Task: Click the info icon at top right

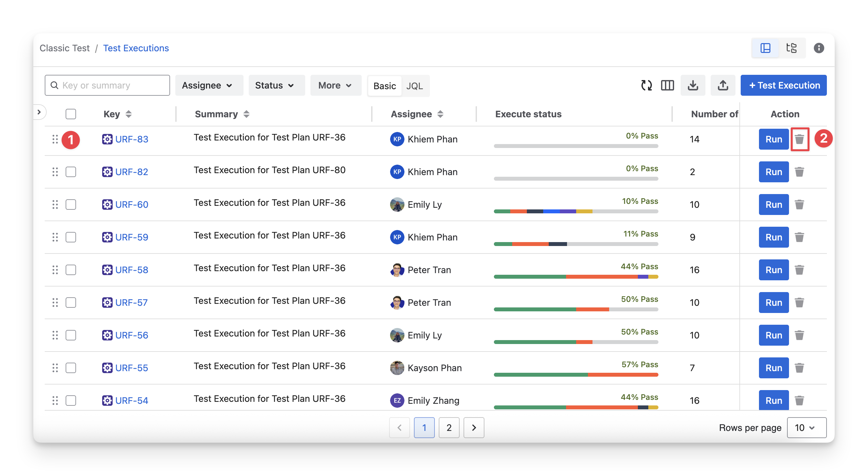Action: pos(818,48)
